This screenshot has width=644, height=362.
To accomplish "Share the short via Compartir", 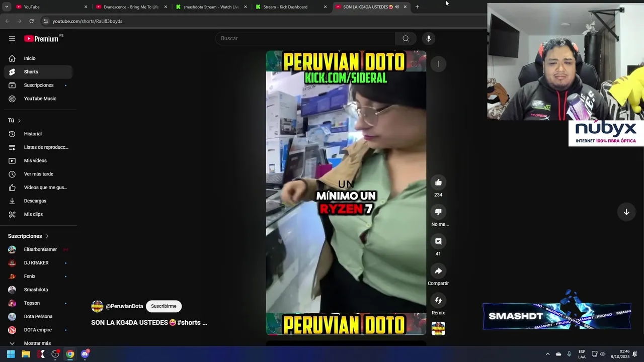I will tap(438, 271).
